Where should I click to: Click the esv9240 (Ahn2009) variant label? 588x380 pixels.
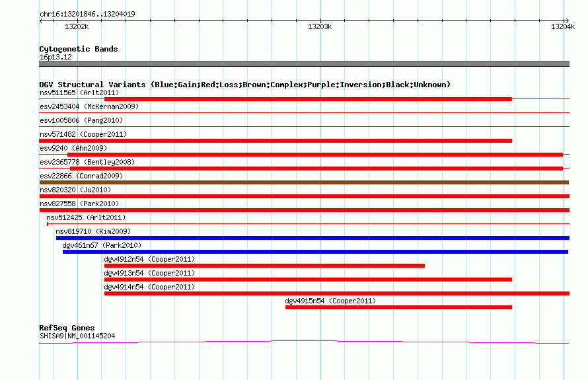tap(73, 148)
